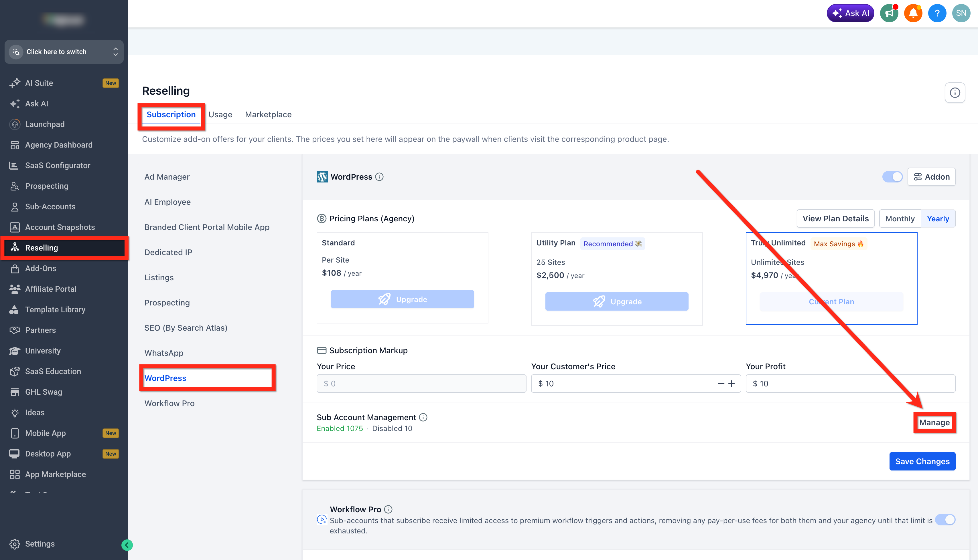Increase customer's price with plus stepper
978x560 pixels.
click(732, 384)
